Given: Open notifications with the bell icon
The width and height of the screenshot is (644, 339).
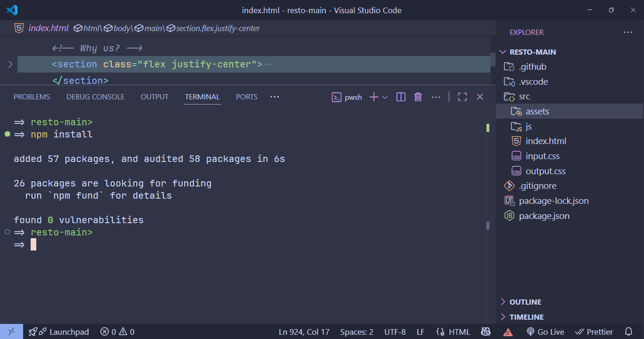Looking at the screenshot, I should pos(628,331).
